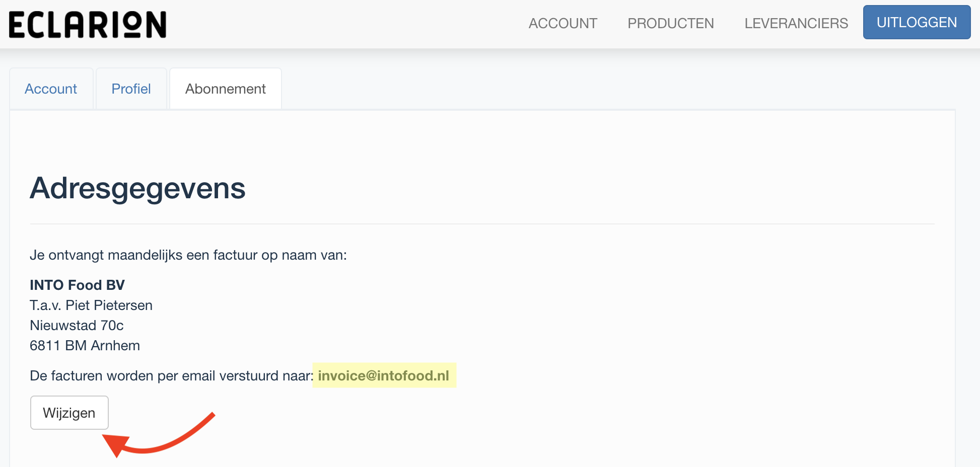The image size is (980, 467).
Task: Click the 'De facturen worden per email' text
Action: (x=171, y=375)
